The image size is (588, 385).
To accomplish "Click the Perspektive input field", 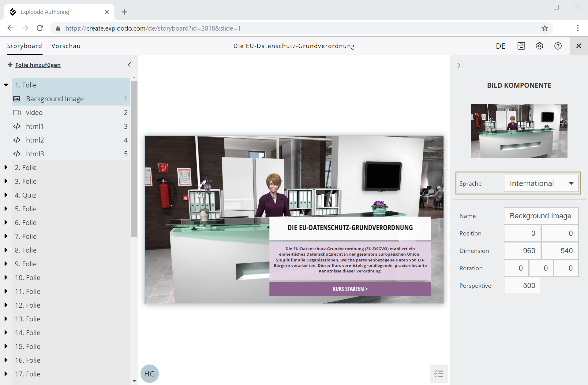I will click(x=522, y=286).
